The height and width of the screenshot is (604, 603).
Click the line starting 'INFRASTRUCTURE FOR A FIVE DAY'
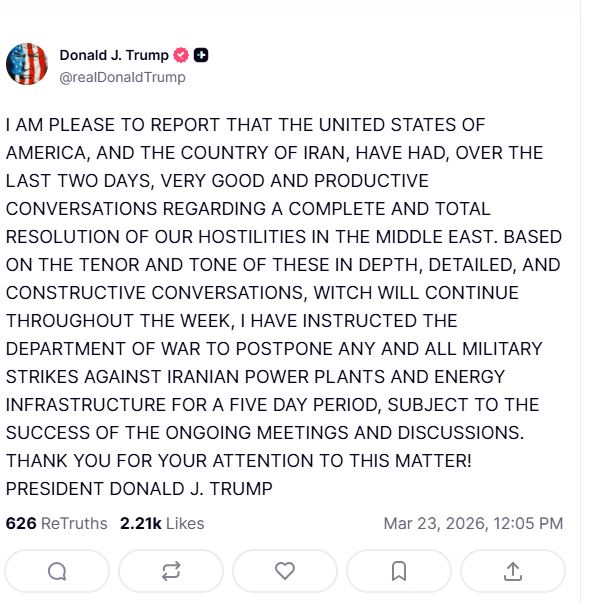(x=272, y=405)
